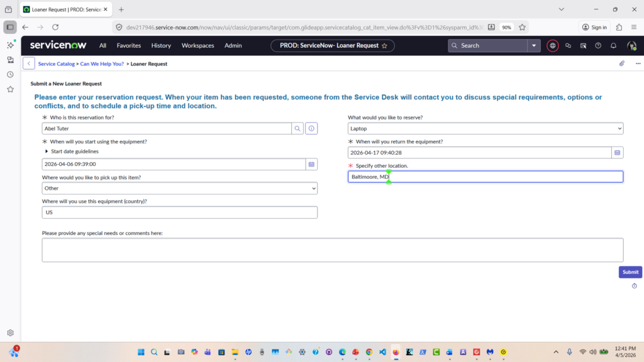The image size is (644, 362).
Task: Open the start date calendar picker
Action: click(x=311, y=164)
